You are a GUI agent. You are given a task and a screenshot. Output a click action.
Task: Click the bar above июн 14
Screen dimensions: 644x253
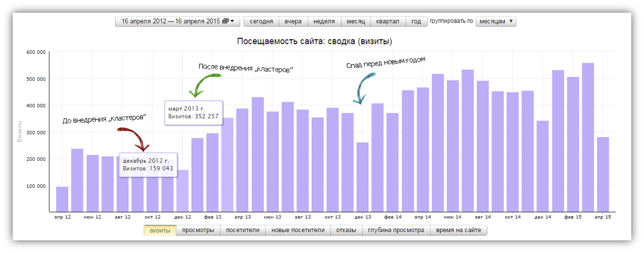point(453,146)
